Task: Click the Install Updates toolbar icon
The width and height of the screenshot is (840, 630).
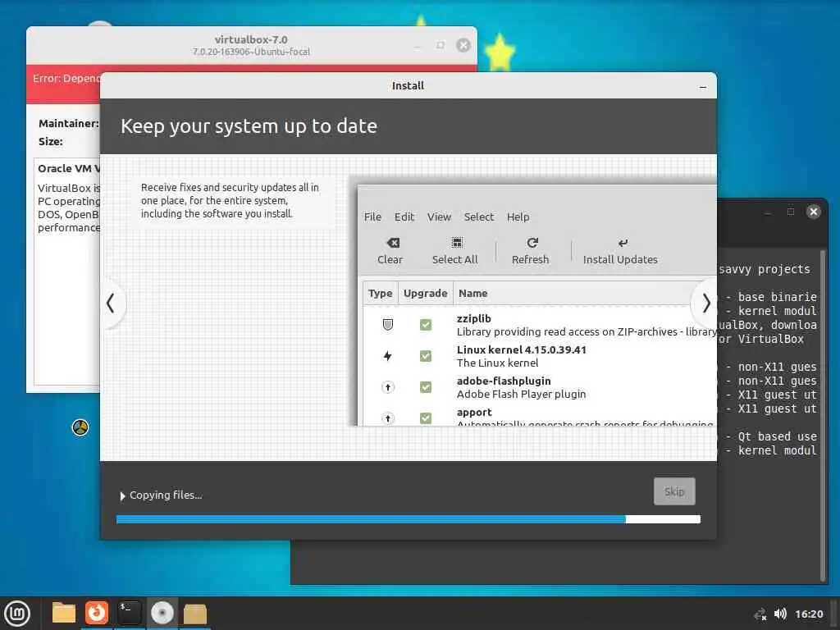Action: (623, 243)
